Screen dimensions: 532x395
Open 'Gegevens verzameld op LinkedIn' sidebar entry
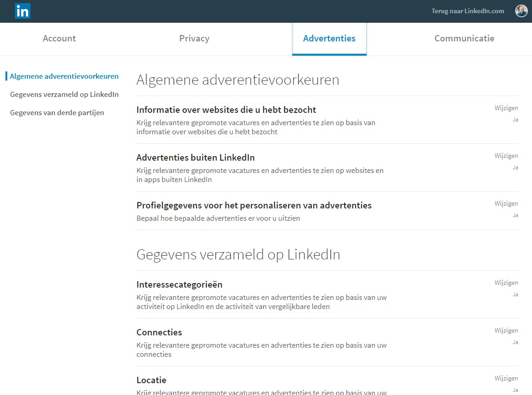tap(64, 95)
